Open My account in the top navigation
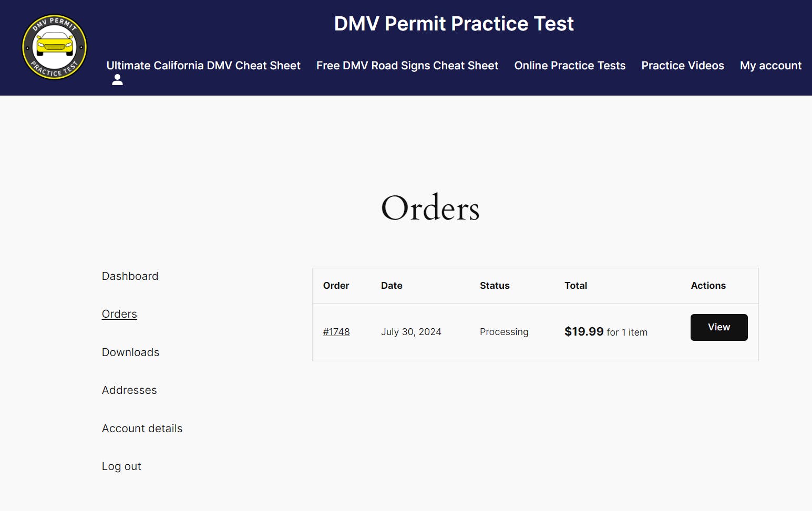Viewport: 812px width, 511px height. coord(770,66)
